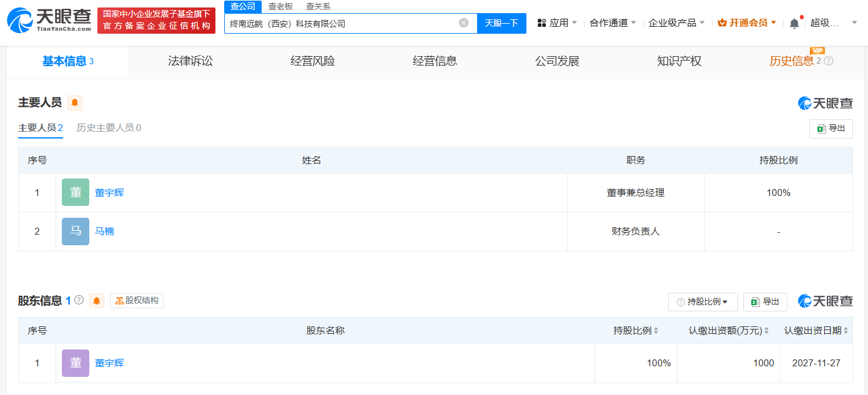Screen dimensions: 868x395
Task: Click green 董 avatar in 主要人员 table
Action: [x=76, y=192]
